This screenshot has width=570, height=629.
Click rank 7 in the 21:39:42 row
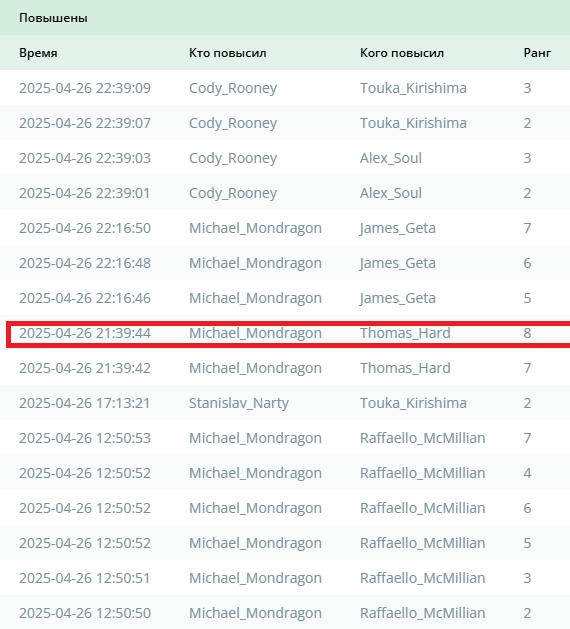point(527,368)
